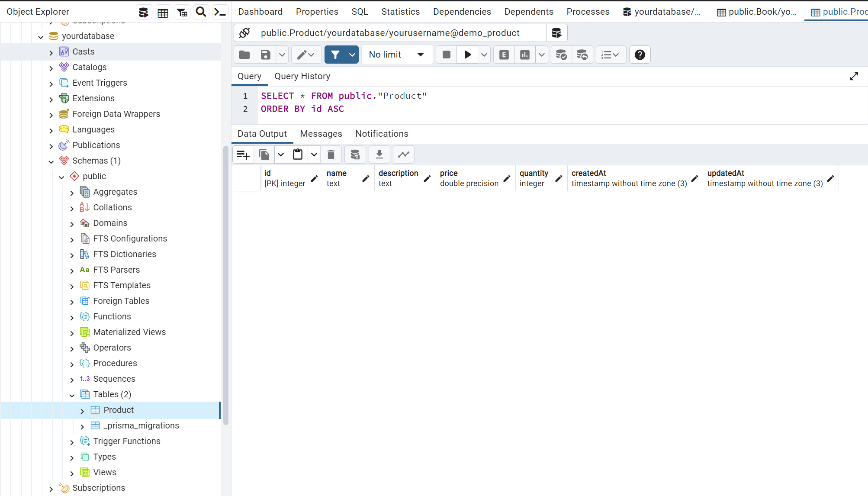Image resolution: width=868 pixels, height=496 pixels.
Task: Collapse the Tables node in Object Explorer
Action: pos(72,395)
